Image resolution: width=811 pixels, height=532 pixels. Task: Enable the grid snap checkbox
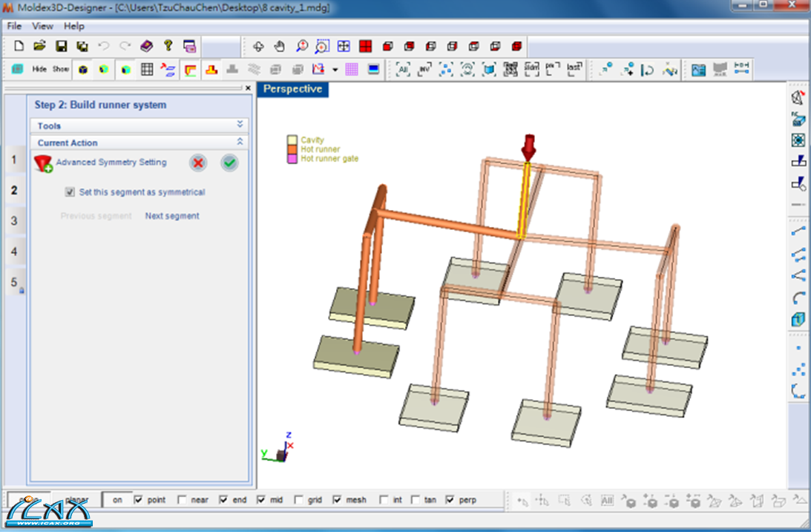[x=299, y=500]
